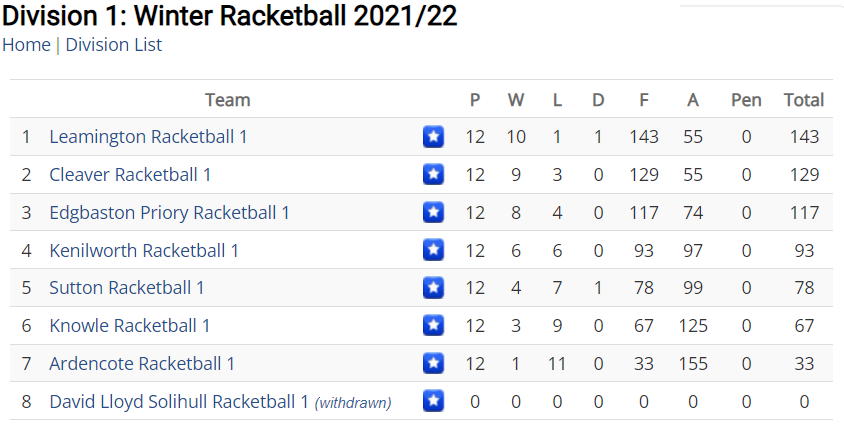Click star icon for Sutton Racketball 1
844x426 pixels.
click(433, 288)
